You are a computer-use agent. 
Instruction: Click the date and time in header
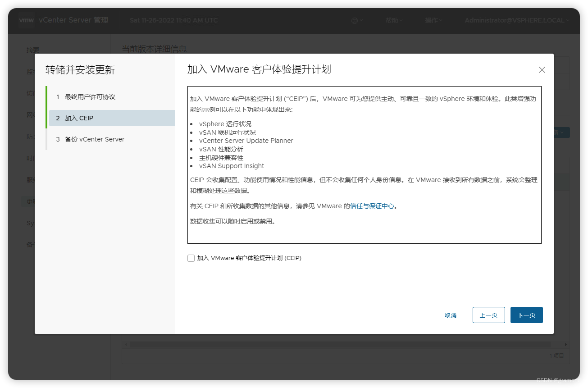pos(173,20)
